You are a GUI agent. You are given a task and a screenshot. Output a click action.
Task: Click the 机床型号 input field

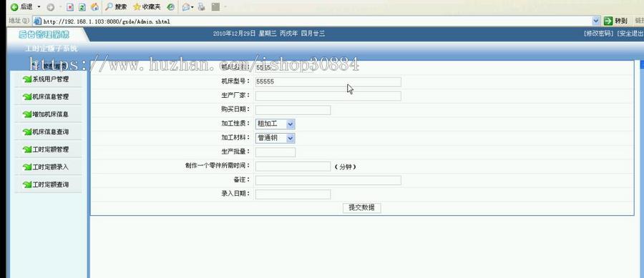(328, 82)
